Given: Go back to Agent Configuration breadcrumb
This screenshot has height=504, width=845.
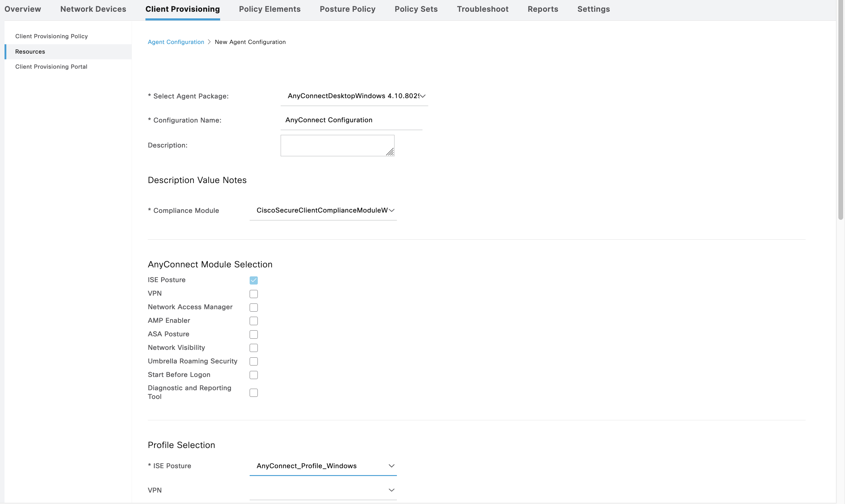Looking at the screenshot, I should [x=176, y=42].
